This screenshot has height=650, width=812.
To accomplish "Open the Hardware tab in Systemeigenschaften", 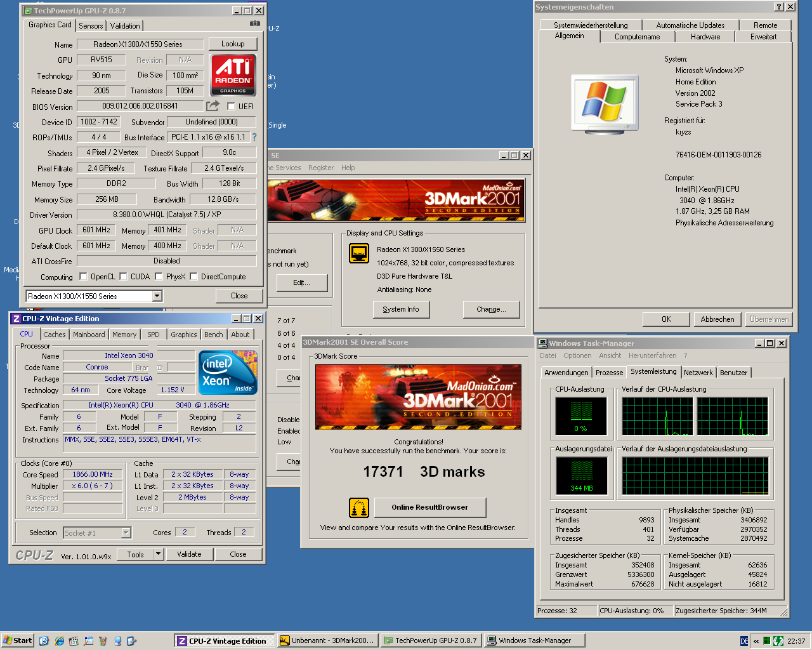I will 705,37.
